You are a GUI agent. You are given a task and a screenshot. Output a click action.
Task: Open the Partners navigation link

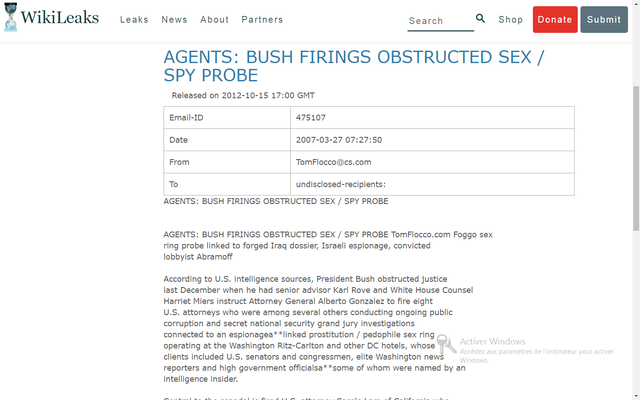click(x=262, y=20)
